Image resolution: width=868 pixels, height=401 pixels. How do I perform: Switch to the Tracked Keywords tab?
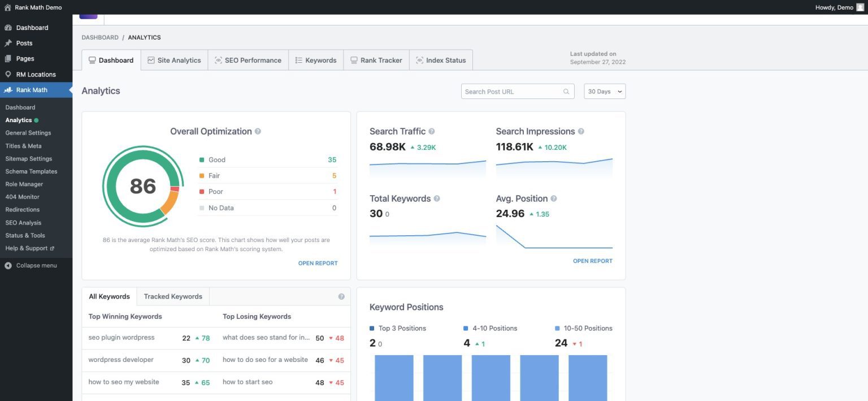click(x=172, y=296)
